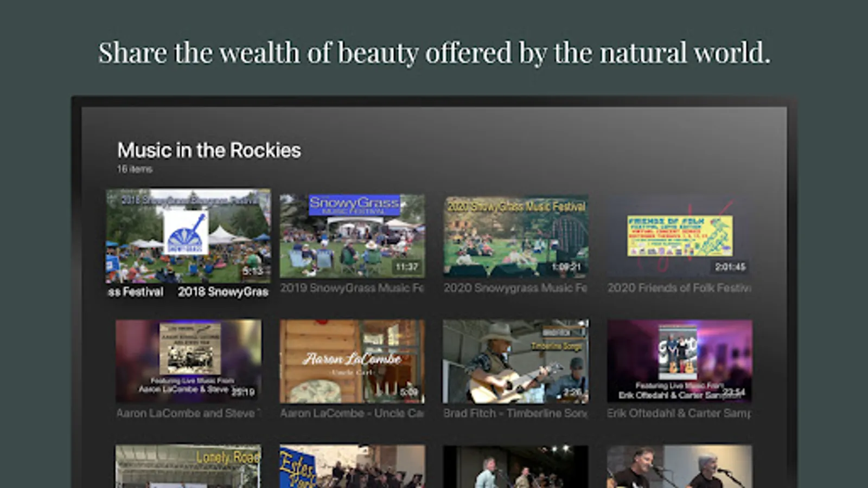Select Erik Oftedahl & Carter Sampson thumbnail
Screen dimensions: 868x488
point(680,361)
